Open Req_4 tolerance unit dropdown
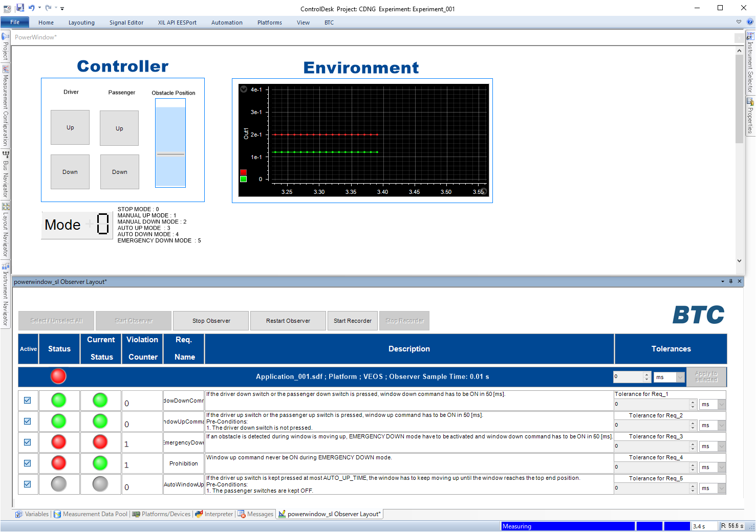This screenshot has height=532, width=756. pyautogui.click(x=722, y=468)
